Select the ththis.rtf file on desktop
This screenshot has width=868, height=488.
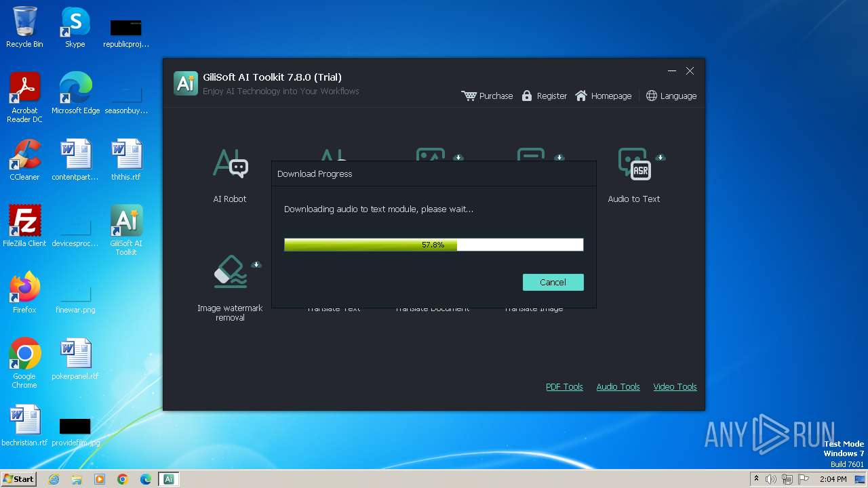click(126, 160)
